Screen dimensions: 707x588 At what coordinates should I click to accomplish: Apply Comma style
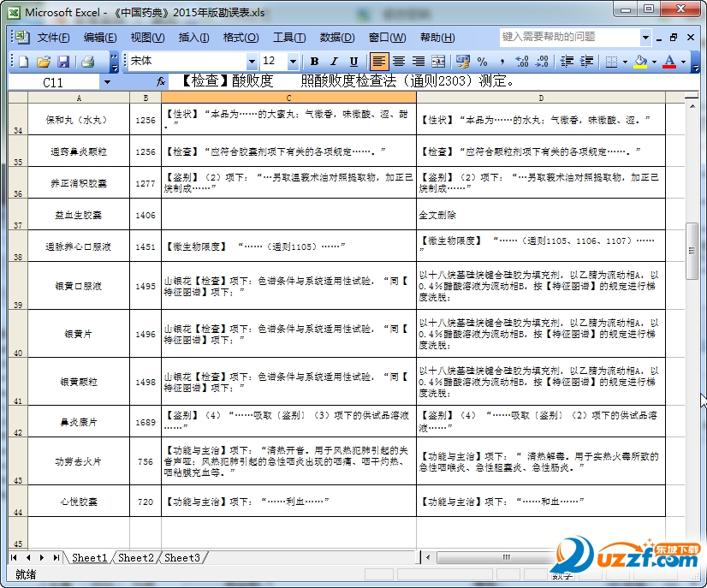click(502, 62)
